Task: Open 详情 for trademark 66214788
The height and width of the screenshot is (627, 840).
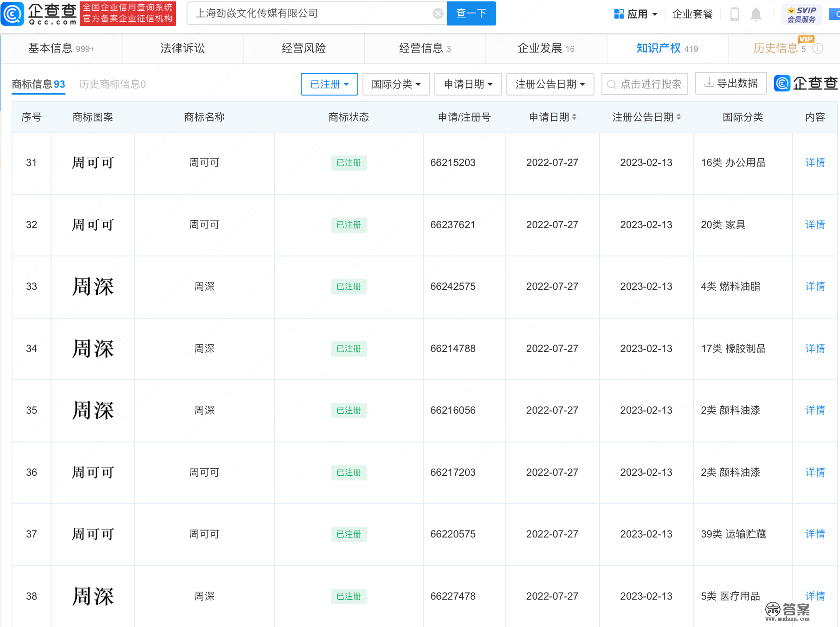Action: (815, 349)
